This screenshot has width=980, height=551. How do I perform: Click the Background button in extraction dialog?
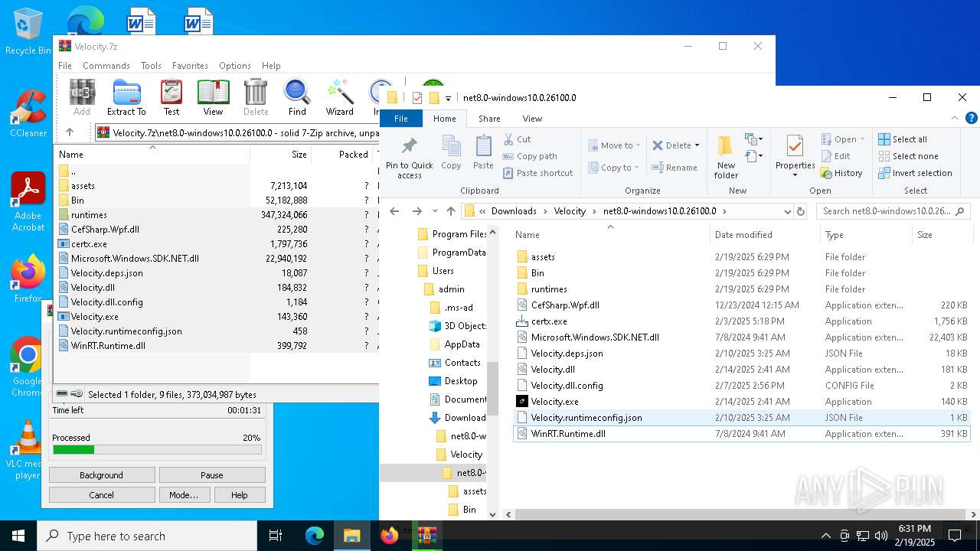click(x=101, y=475)
